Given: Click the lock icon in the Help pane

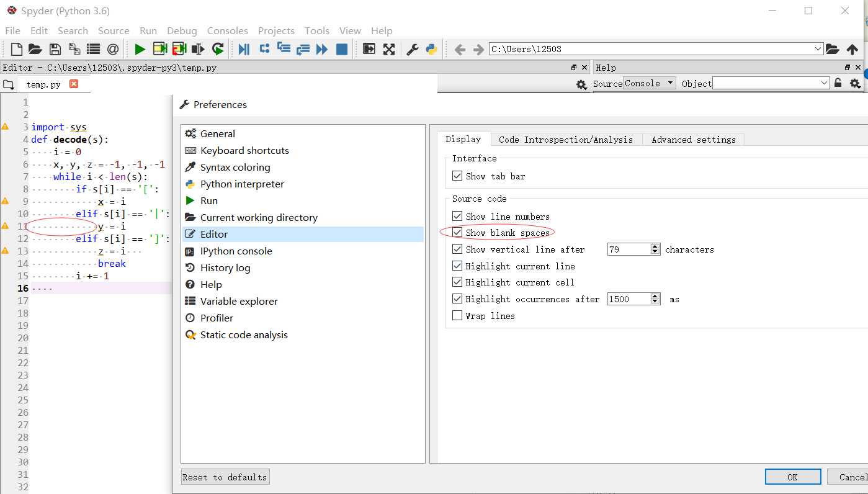Looking at the screenshot, I should [838, 83].
